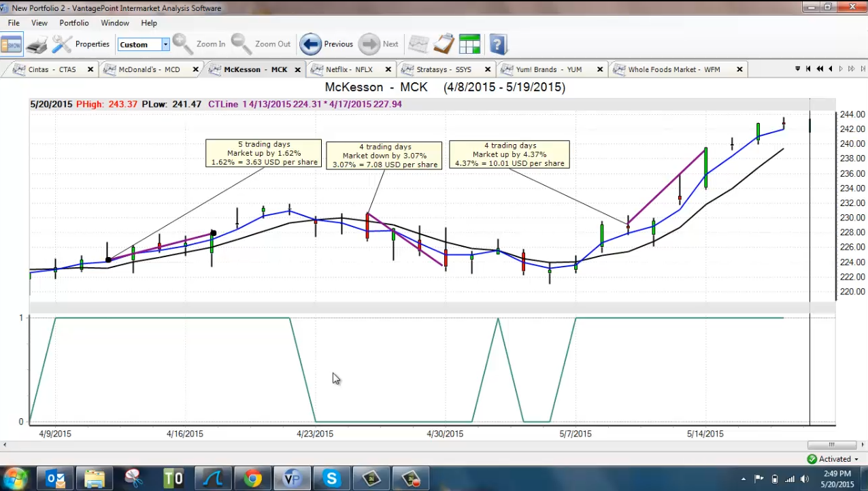This screenshot has width=868, height=491.
Task: Open the View menu
Action: tap(39, 23)
